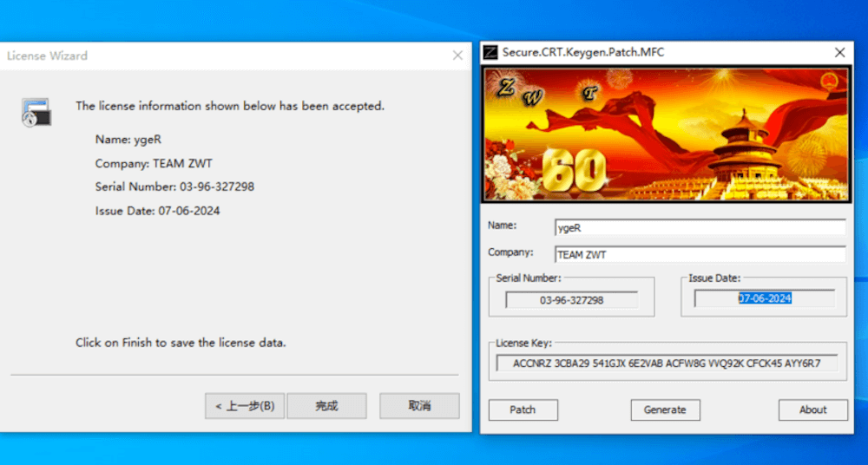The width and height of the screenshot is (868, 465).
Task: Click the License Wizard title bar
Action: coord(217,56)
